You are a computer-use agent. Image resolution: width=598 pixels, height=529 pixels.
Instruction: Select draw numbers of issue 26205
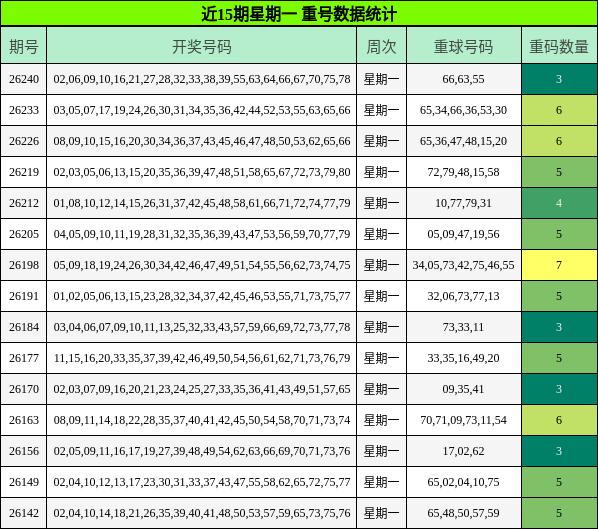pos(202,234)
